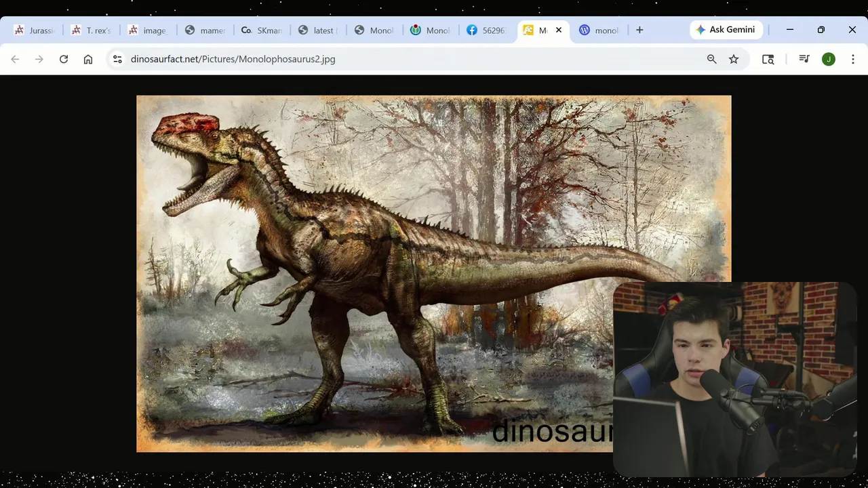This screenshot has width=868, height=488.
Task: Open the J profile avatar
Action: [829, 59]
